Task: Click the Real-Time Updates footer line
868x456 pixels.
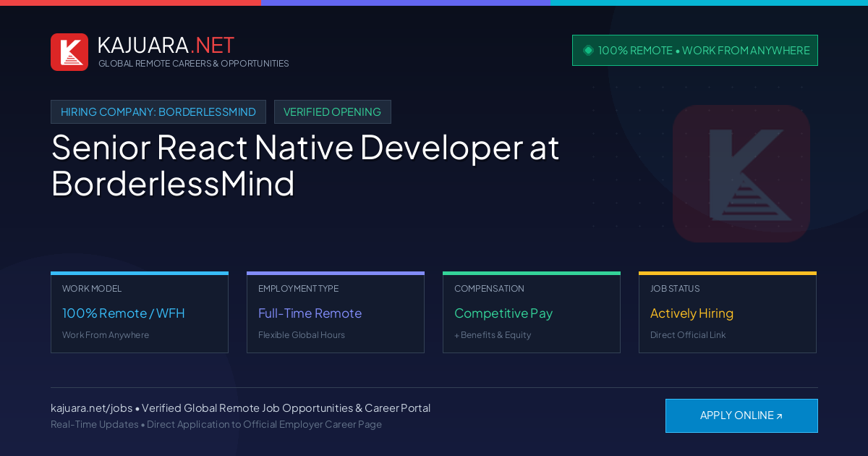Action: (x=216, y=424)
